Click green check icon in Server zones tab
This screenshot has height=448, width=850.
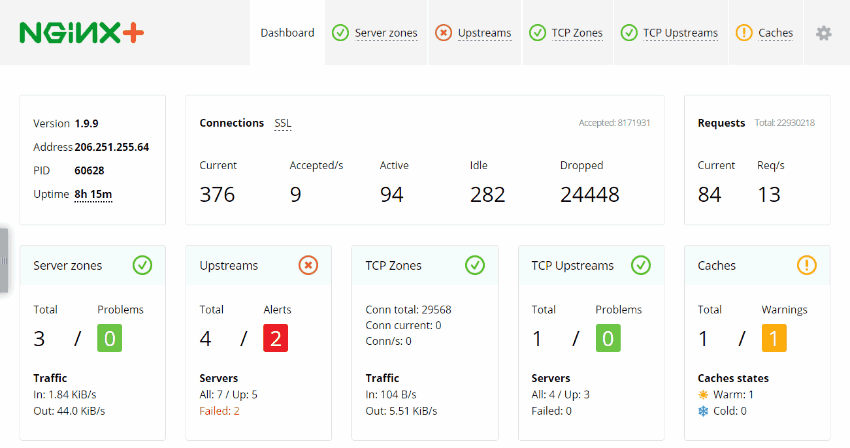pos(340,33)
